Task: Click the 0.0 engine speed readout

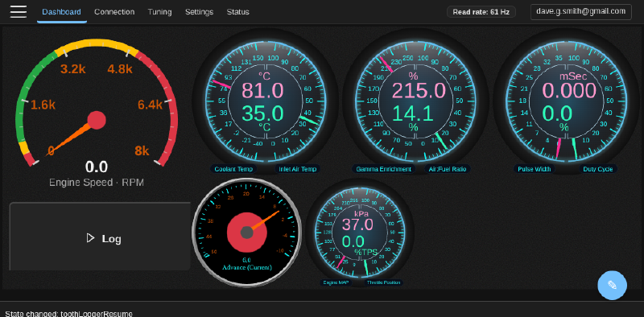Action: 97,167
